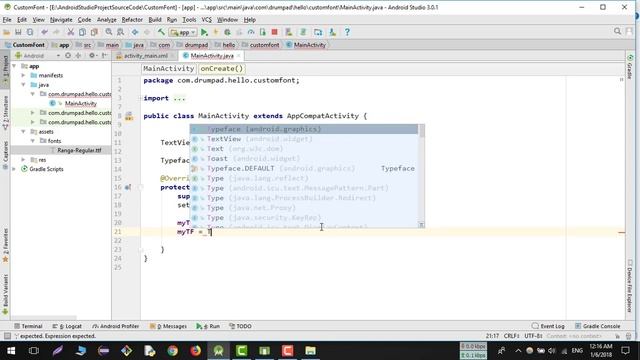Open the Gradle Console panel
The height and width of the screenshot is (360, 640).
tap(598, 326)
